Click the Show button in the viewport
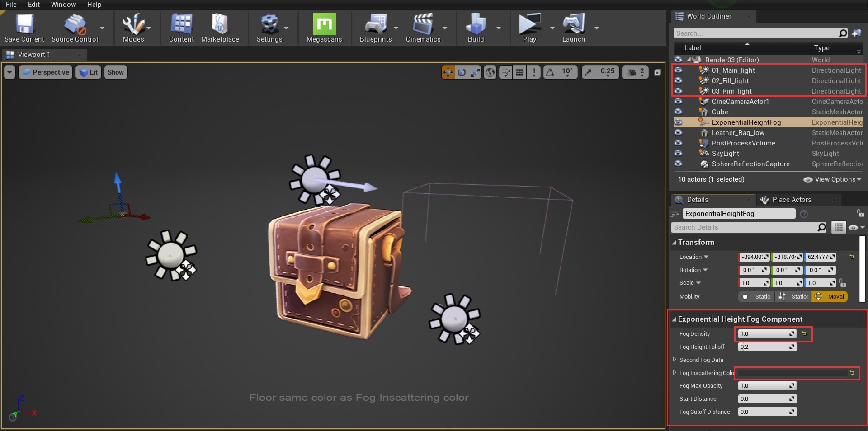Screen dimensions: 868x431 (x=116, y=72)
